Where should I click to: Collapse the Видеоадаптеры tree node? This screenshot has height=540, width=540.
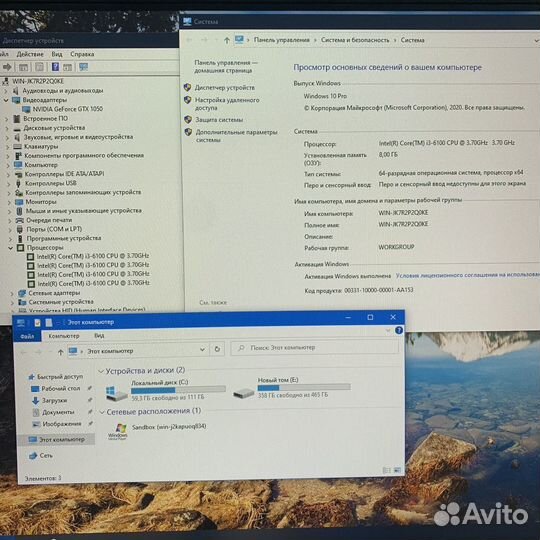pos(6,100)
